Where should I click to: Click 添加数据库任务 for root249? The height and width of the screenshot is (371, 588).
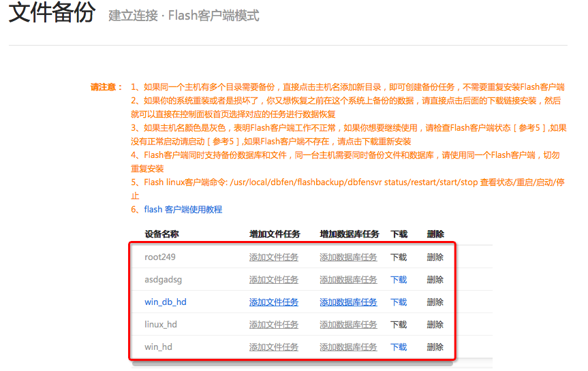pos(348,257)
